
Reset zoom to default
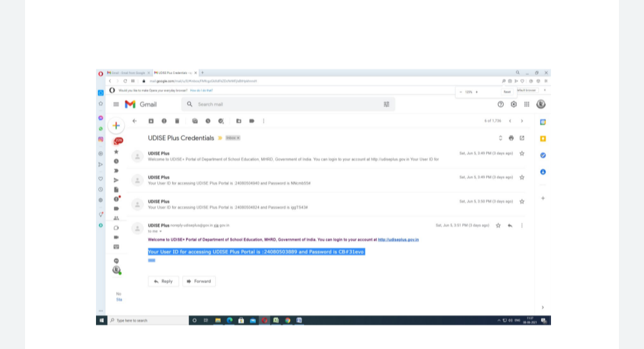(x=507, y=92)
